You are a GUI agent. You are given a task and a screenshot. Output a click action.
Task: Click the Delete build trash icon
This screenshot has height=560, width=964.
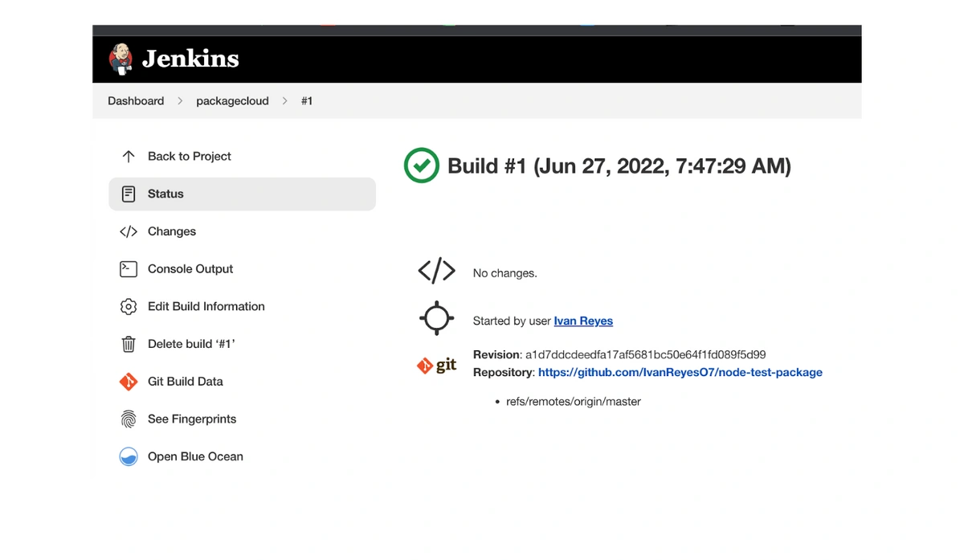click(129, 344)
